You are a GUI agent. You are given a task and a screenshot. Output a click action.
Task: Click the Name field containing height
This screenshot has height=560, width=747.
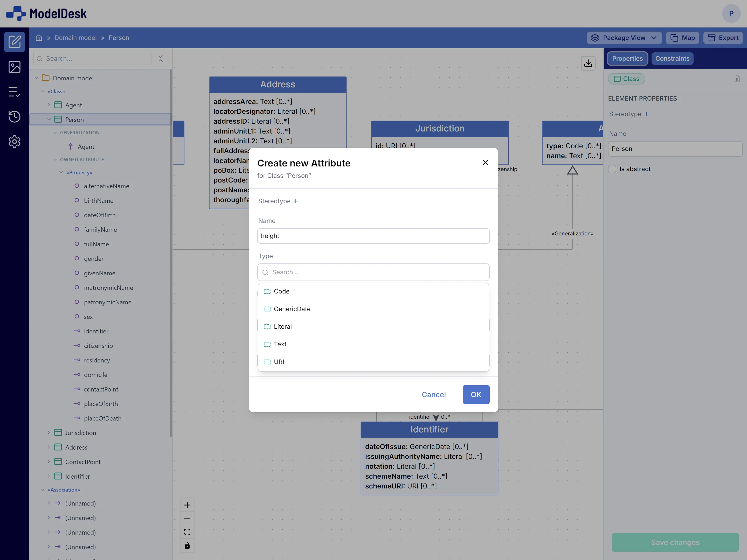(373, 236)
